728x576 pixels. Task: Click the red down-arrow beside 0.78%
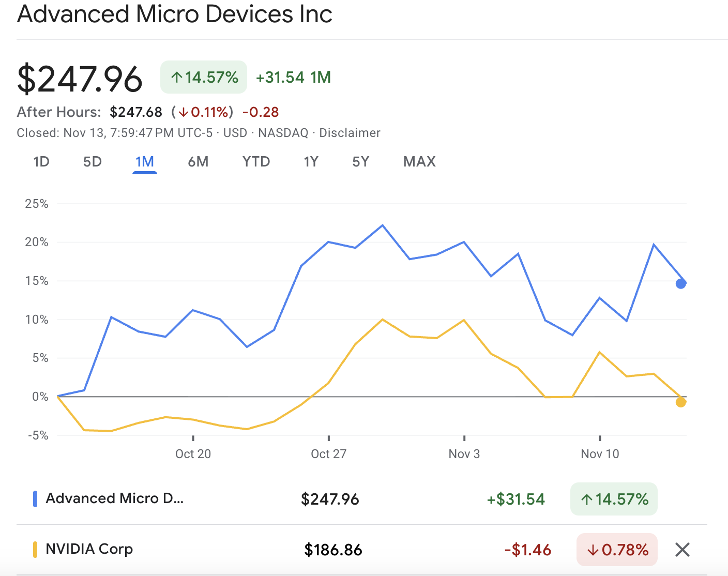(x=594, y=550)
